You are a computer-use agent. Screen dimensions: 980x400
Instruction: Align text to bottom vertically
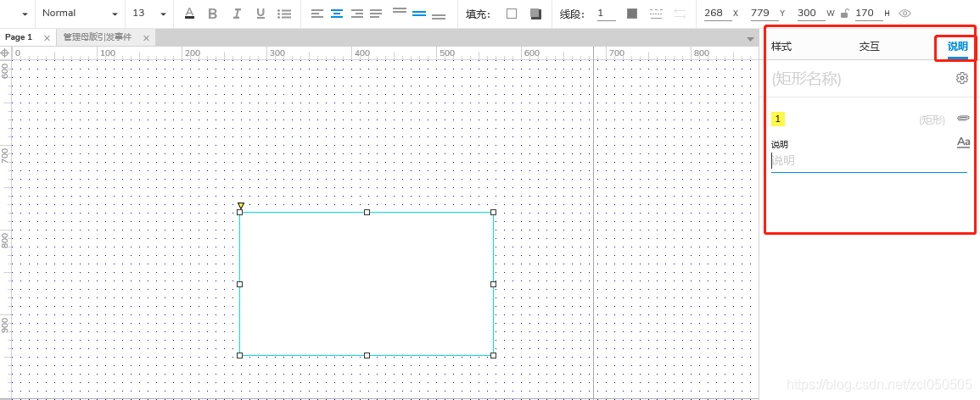pyautogui.click(x=439, y=16)
